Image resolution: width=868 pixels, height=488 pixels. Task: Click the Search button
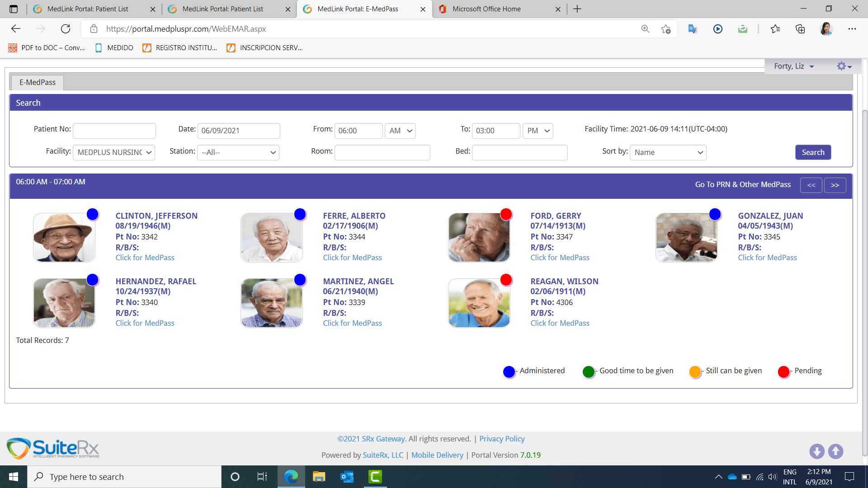(x=813, y=152)
